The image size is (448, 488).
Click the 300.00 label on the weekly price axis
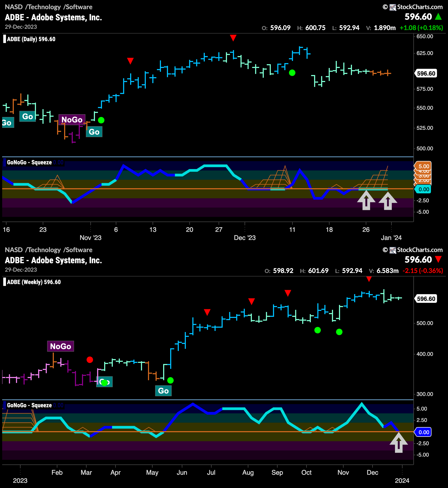click(425, 394)
